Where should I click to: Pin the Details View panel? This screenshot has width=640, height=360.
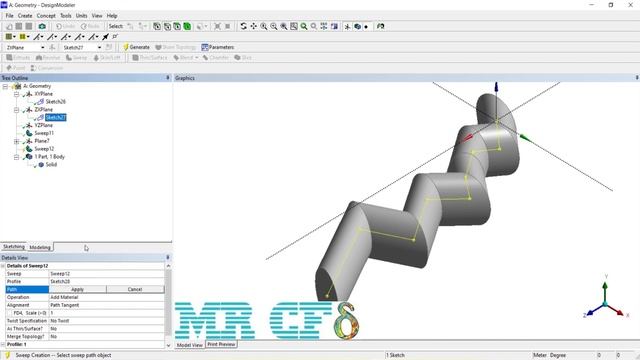(167, 258)
